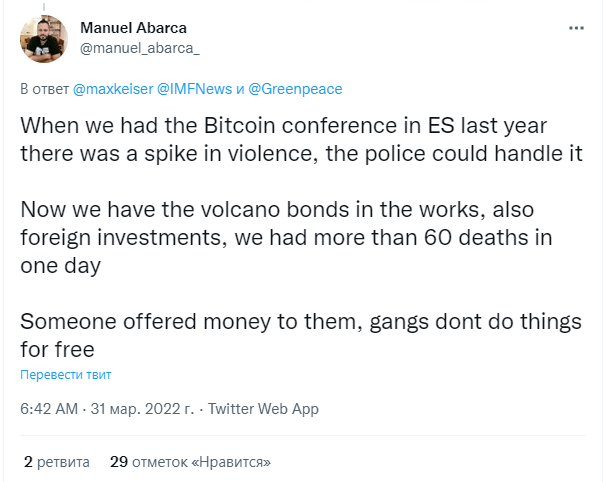Open the @manuel_abarca_ handle

tap(140, 48)
